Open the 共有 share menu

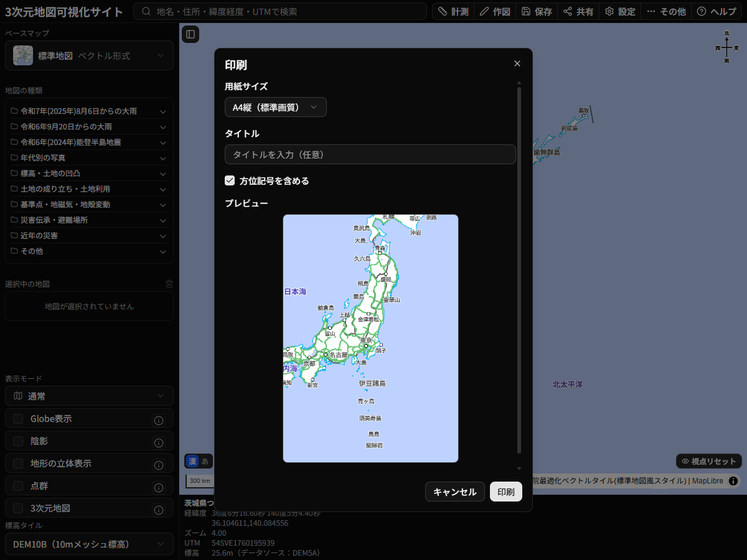578,11
